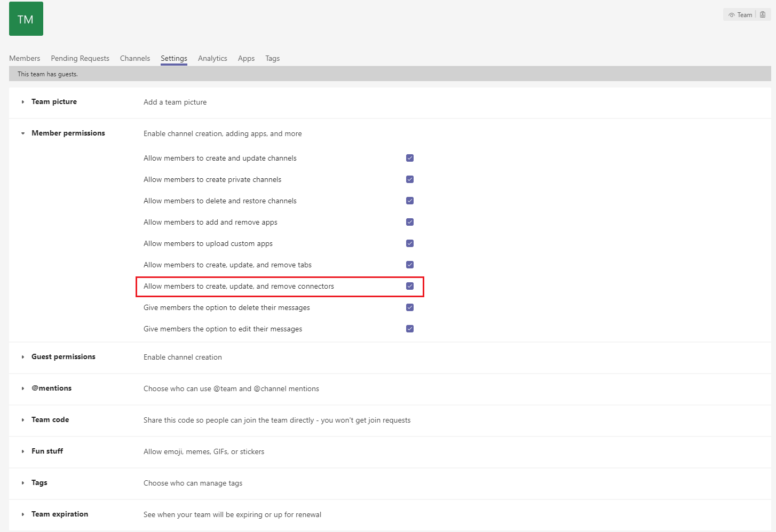Open the Analytics tab
Viewport: 776px width, 532px height.
212,58
